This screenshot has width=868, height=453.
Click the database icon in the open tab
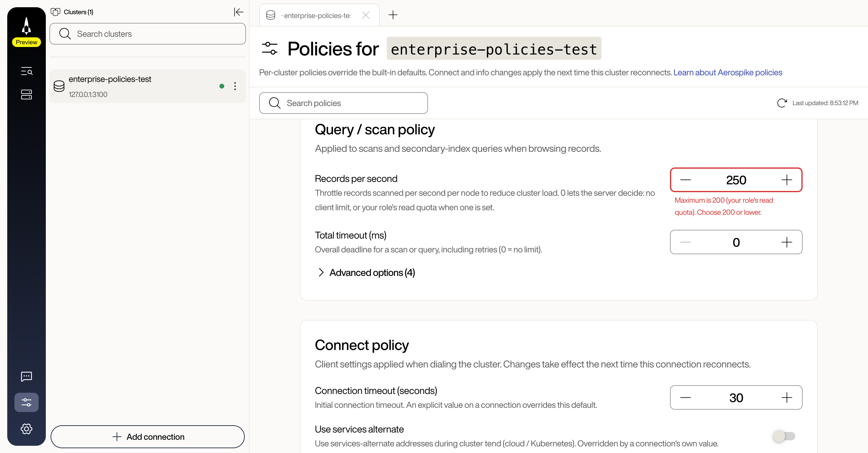271,15
